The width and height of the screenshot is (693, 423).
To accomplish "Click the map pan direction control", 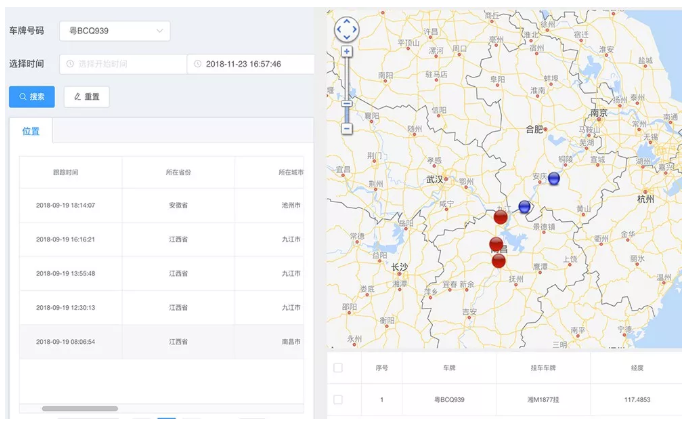I will coord(346,30).
